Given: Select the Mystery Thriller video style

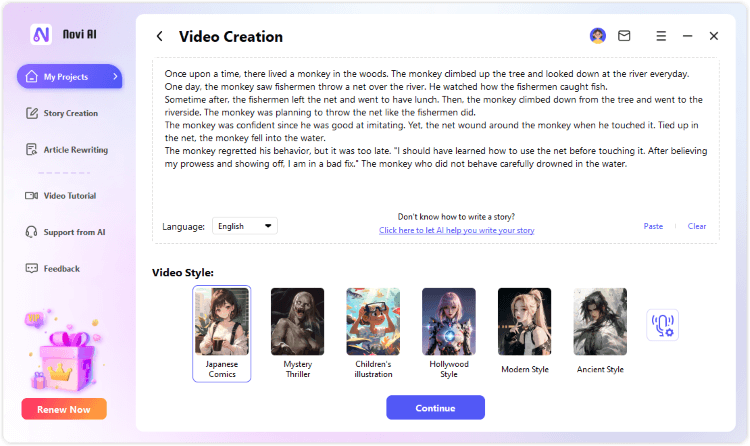Looking at the screenshot, I should [298, 334].
